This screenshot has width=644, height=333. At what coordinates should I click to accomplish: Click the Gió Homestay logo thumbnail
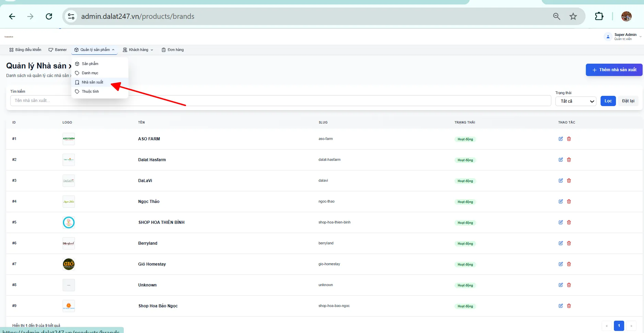click(69, 264)
